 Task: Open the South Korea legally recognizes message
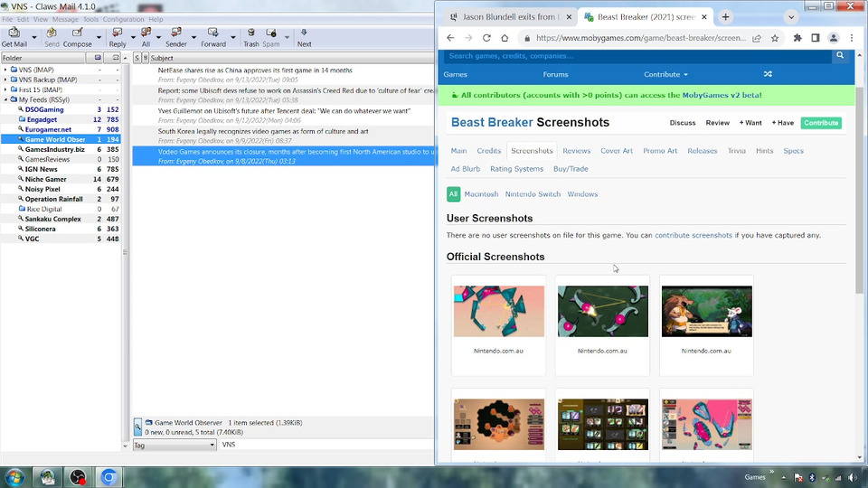click(283, 136)
